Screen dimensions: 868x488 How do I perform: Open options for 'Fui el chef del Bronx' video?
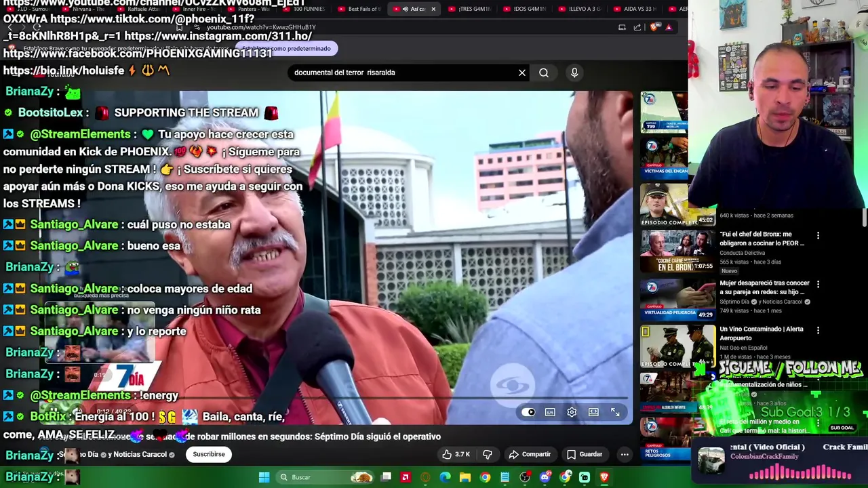tap(818, 235)
